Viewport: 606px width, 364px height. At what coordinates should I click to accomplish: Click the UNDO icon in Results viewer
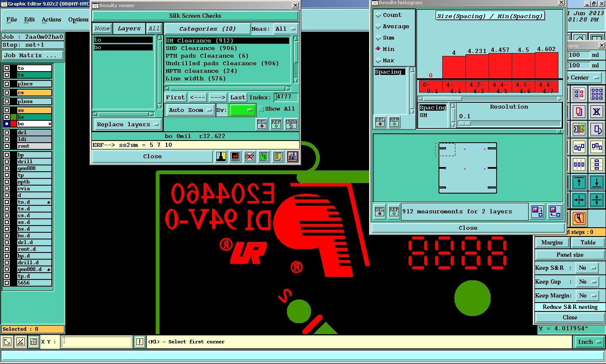[x=291, y=124]
